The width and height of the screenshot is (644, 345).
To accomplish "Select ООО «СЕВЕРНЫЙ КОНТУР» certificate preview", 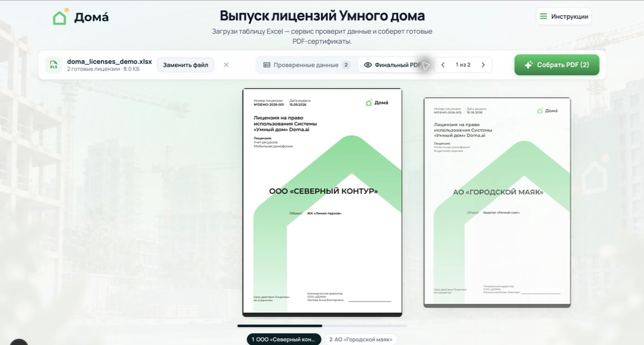I will point(323,202).
